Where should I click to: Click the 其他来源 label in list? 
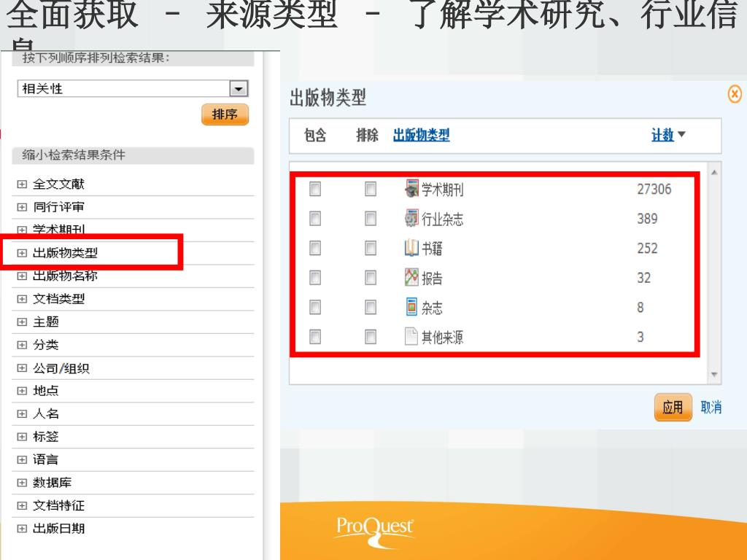442,337
